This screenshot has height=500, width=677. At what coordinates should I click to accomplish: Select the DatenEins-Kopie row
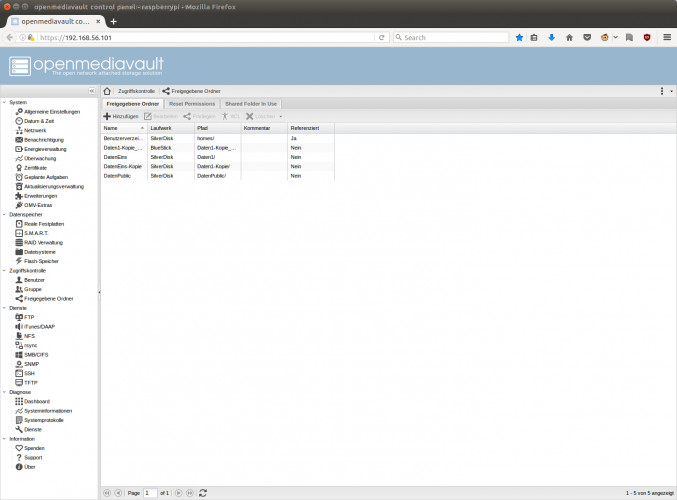218,166
